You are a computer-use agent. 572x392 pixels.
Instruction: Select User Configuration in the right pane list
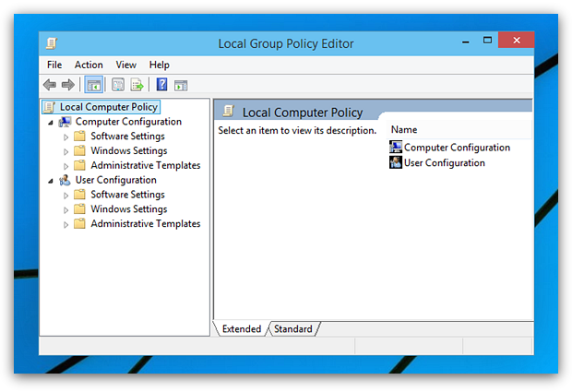point(444,163)
